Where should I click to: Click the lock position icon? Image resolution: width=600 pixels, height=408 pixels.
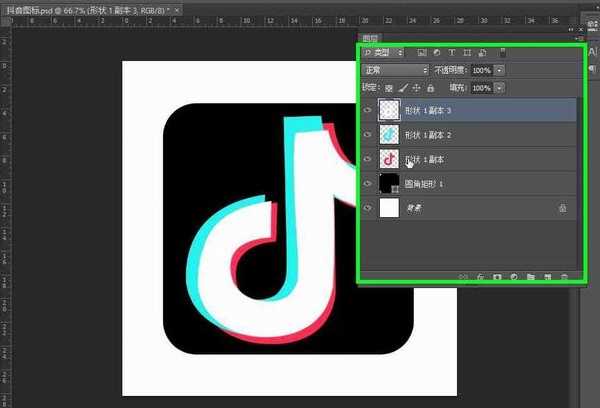coord(416,89)
